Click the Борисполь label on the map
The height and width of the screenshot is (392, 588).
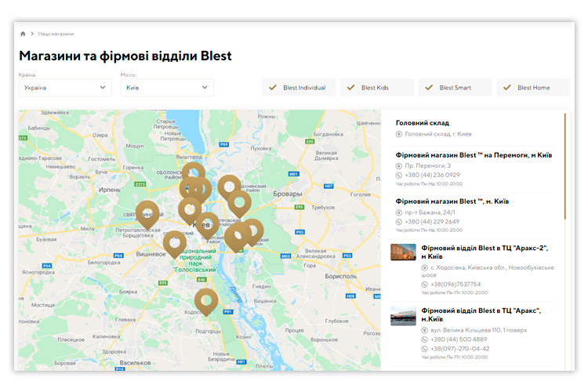tap(341, 276)
